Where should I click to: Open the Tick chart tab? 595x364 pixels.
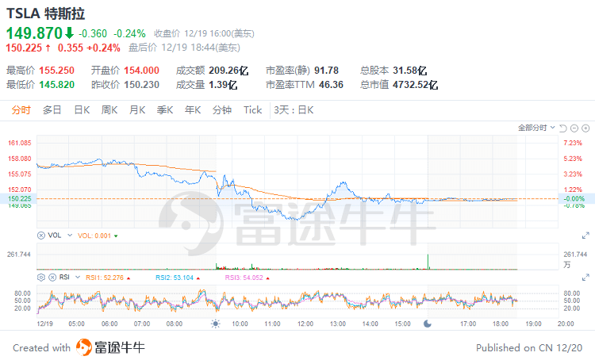(x=253, y=110)
